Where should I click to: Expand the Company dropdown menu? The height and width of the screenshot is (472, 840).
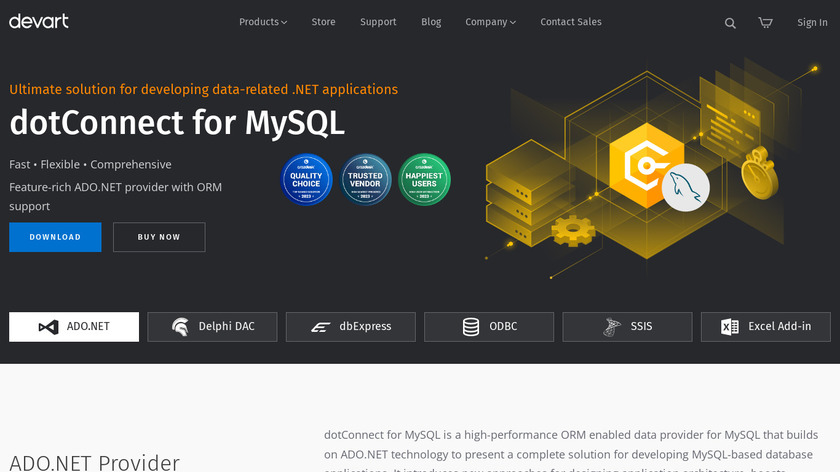pyautogui.click(x=490, y=22)
